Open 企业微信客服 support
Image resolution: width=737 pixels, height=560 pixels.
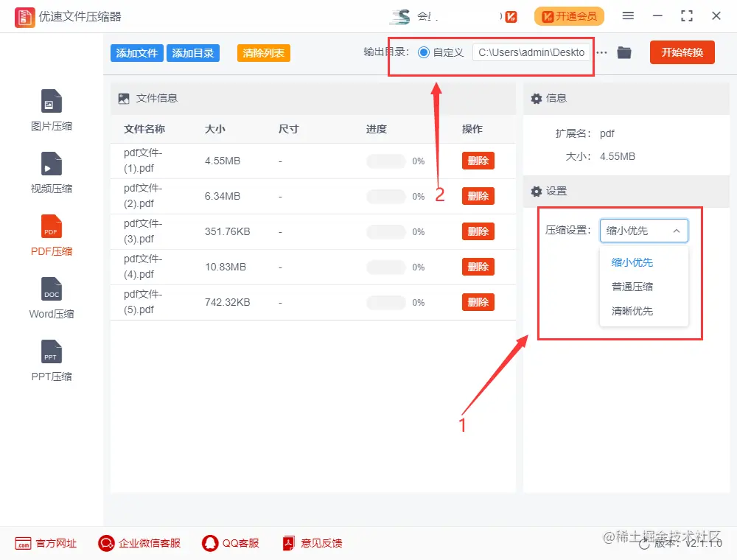point(139,543)
